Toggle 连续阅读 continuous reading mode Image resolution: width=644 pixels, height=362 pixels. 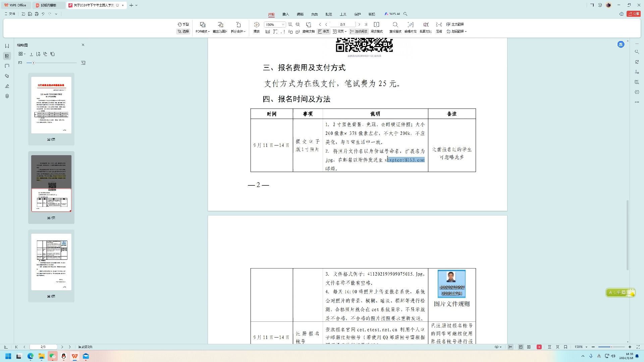(358, 31)
